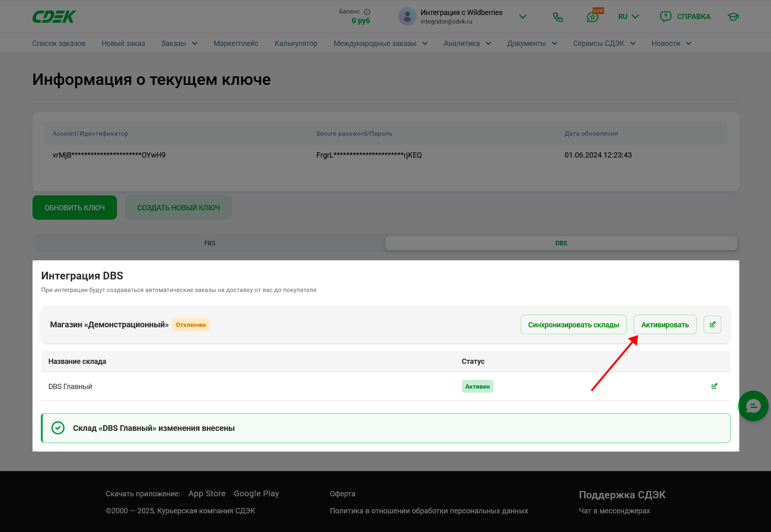Click the success checkmark icon in notification

[x=58, y=428]
